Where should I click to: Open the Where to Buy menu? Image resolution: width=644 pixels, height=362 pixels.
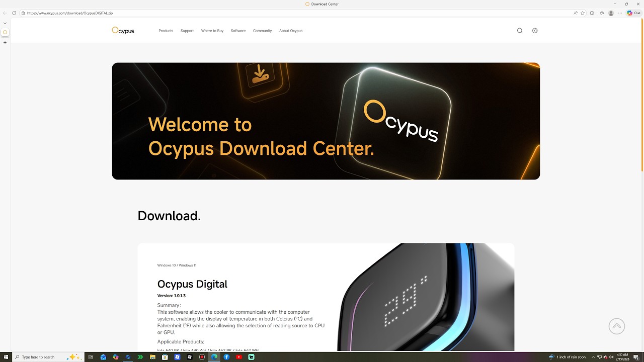212,31
